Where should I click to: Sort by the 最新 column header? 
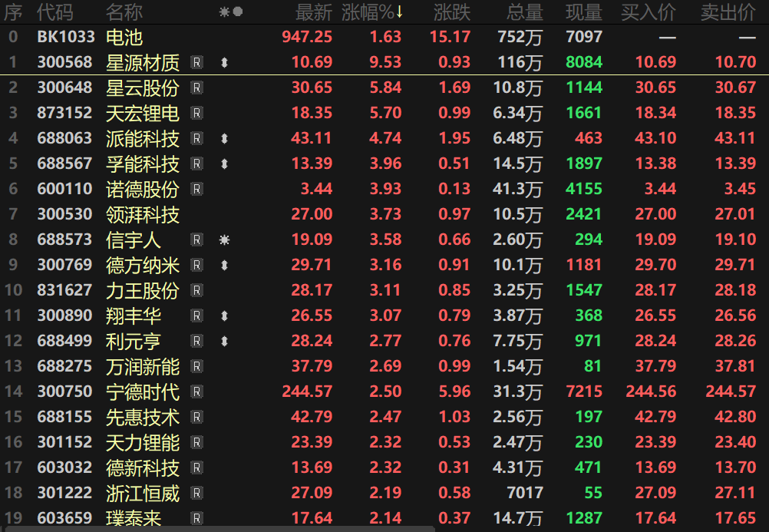point(314,12)
